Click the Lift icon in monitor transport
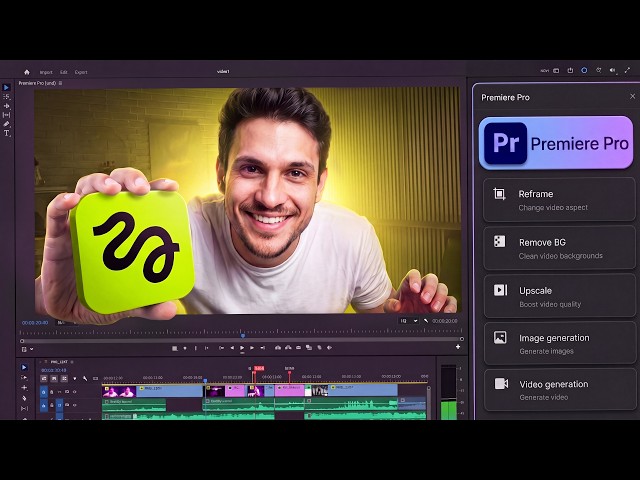This screenshot has height=480, width=640. (278, 348)
